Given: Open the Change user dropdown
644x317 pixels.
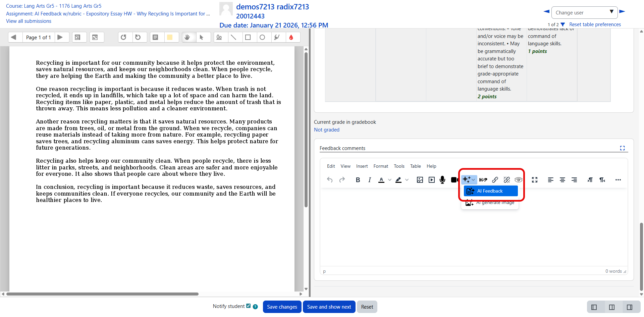Looking at the screenshot, I should click(x=584, y=13).
